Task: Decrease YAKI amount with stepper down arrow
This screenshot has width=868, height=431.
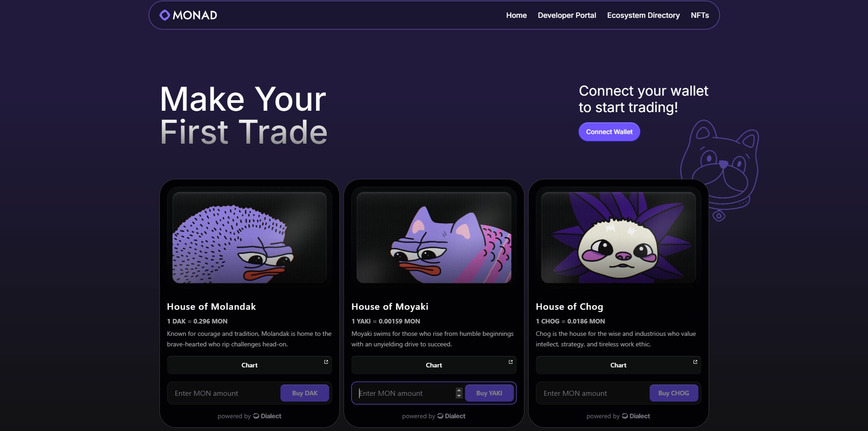Action: 459,396
